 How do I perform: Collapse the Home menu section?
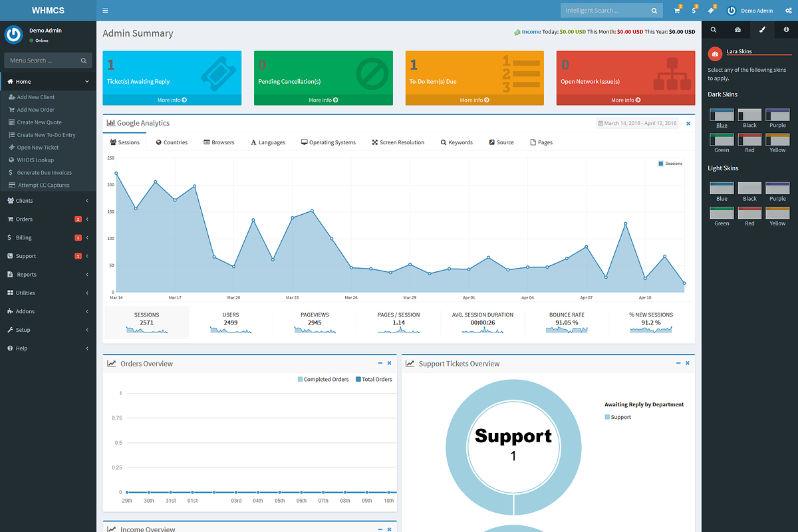coord(48,82)
